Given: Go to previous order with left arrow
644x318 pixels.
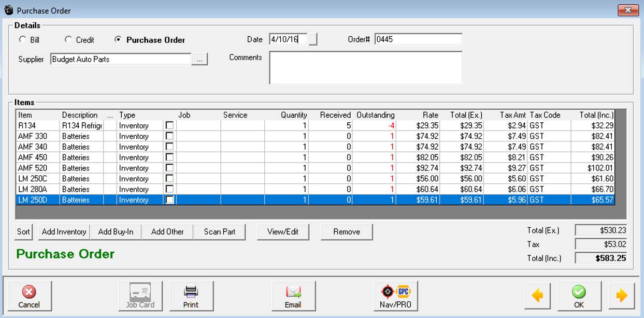Looking at the screenshot, I should (538, 296).
